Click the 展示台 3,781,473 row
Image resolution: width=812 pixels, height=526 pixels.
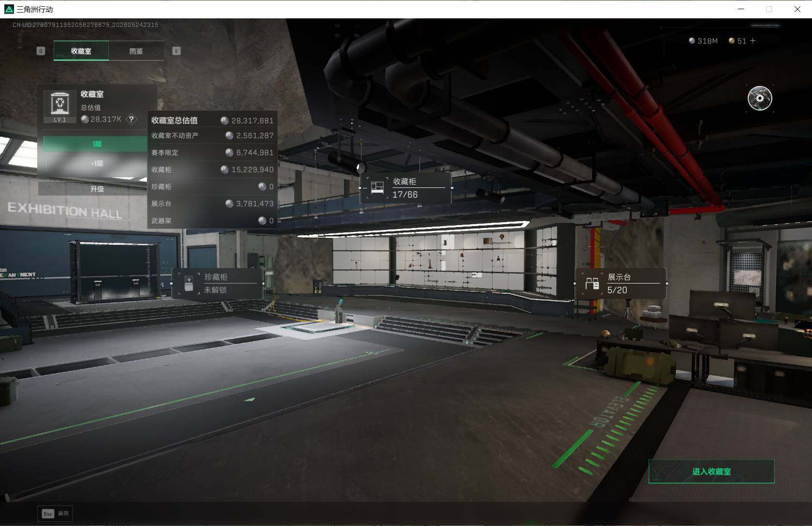(212, 204)
